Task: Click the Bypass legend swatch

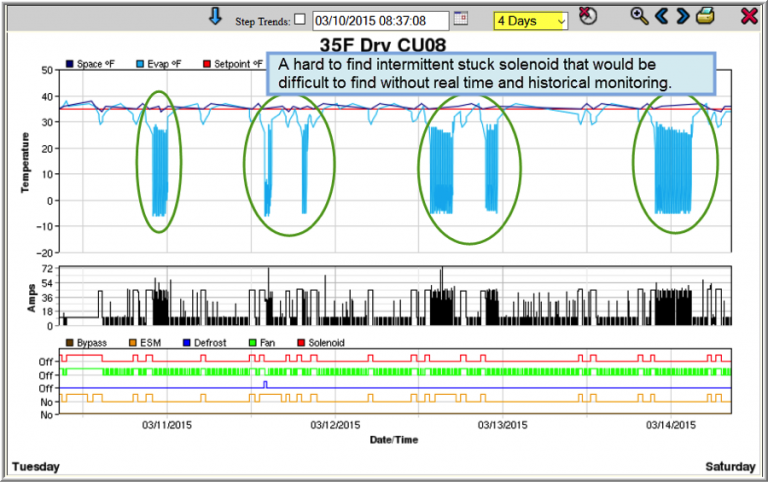Action: coord(70,343)
